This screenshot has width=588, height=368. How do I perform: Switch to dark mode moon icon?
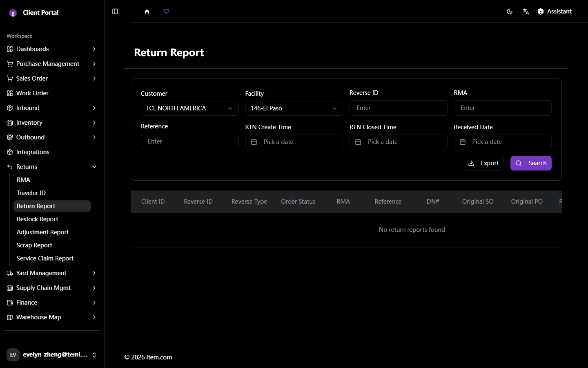pyautogui.click(x=510, y=11)
